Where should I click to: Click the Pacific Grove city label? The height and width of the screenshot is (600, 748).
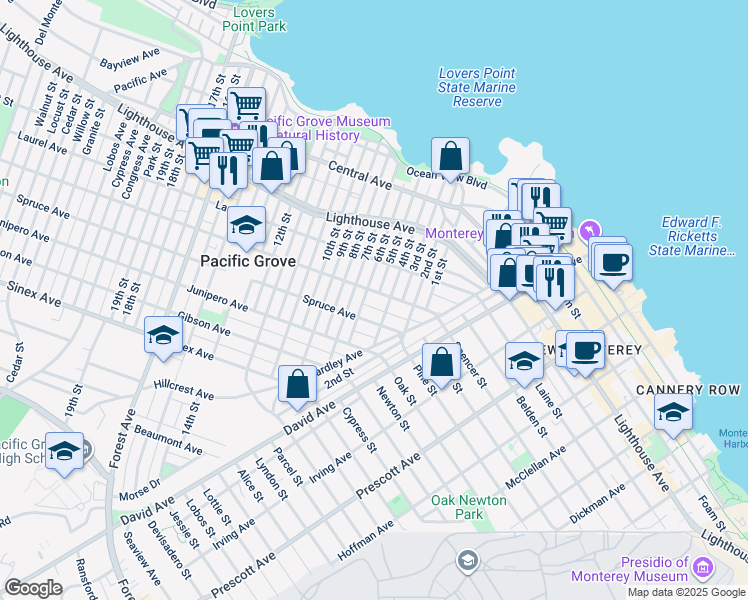248,261
